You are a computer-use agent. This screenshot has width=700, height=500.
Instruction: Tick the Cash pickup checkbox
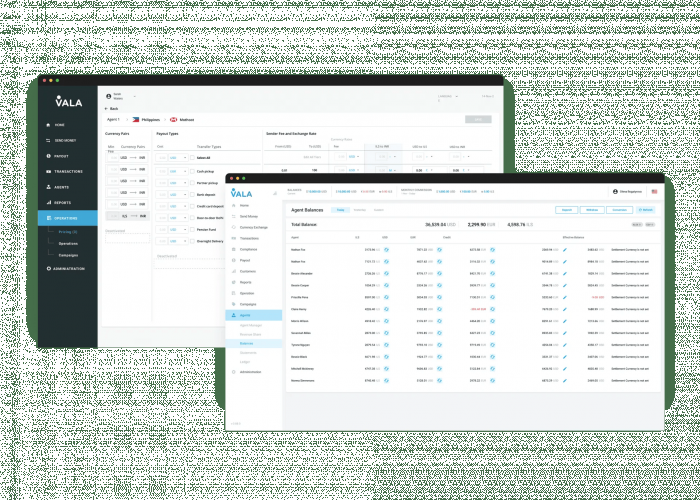click(x=192, y=171)
